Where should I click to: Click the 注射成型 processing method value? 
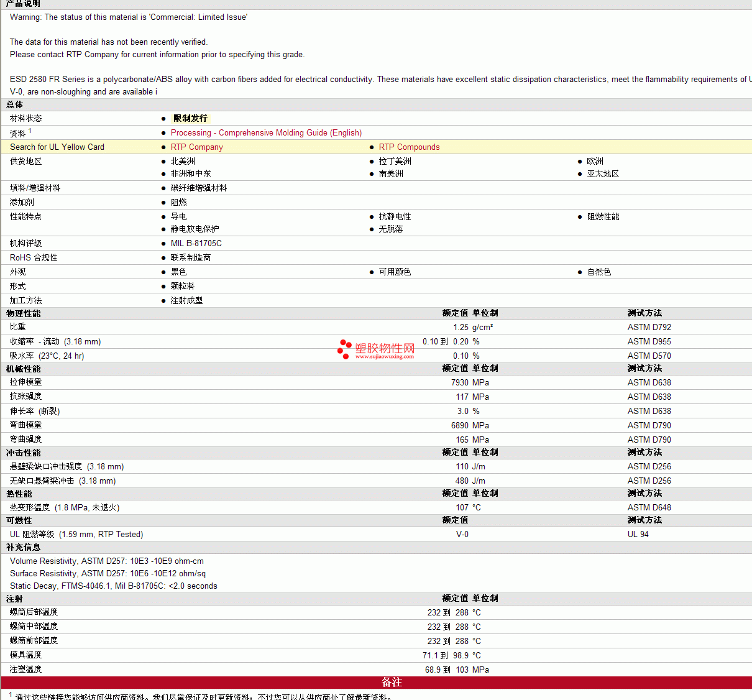pos(186,300)
